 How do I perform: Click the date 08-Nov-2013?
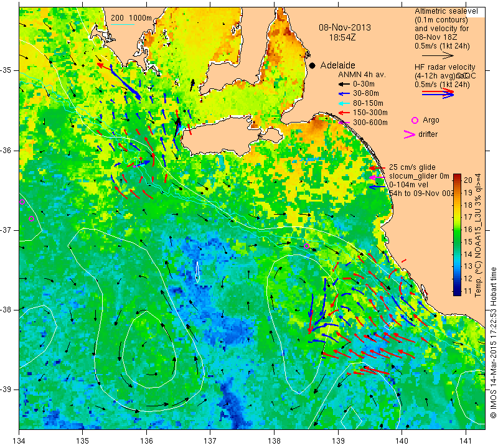tap(345, 27)
